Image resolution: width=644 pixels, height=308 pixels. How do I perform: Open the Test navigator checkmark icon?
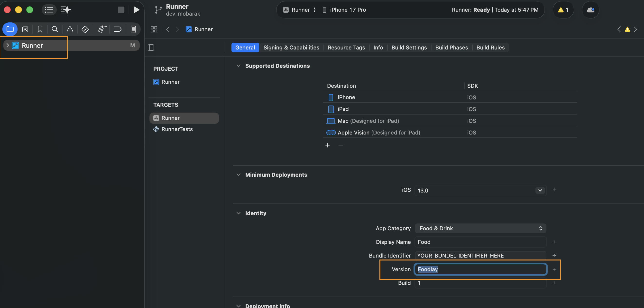(85, 29)
